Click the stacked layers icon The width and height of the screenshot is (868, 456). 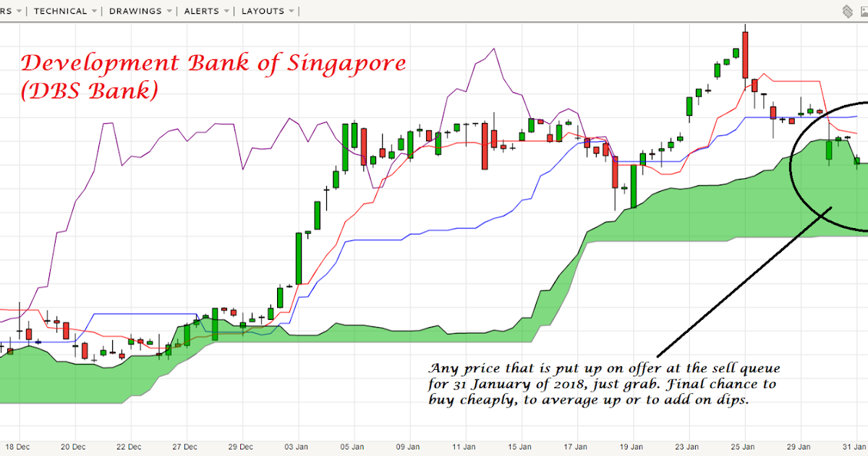click(x=848, y=11)
